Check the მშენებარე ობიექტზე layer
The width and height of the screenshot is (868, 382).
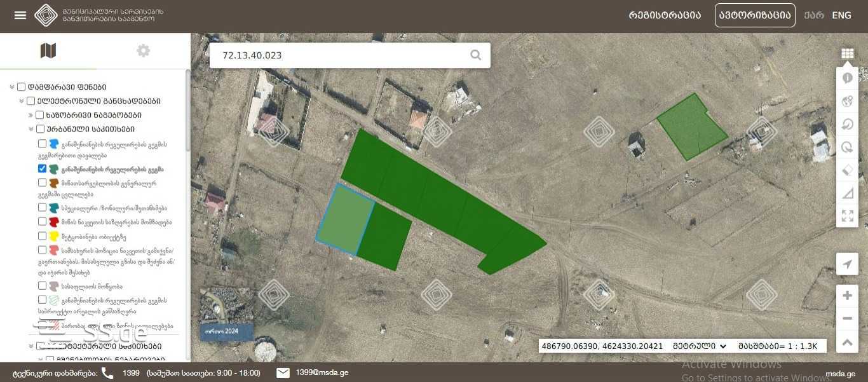coord(43,236)
